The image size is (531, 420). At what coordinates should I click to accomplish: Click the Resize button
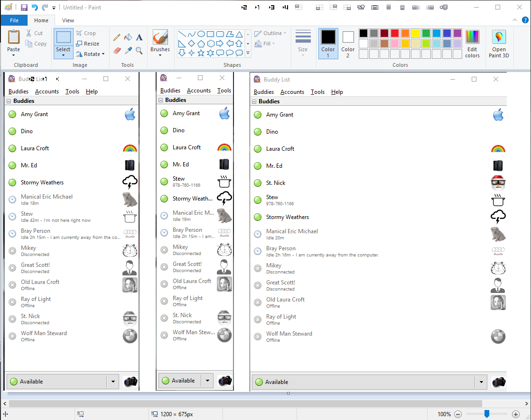click(87, 44)
